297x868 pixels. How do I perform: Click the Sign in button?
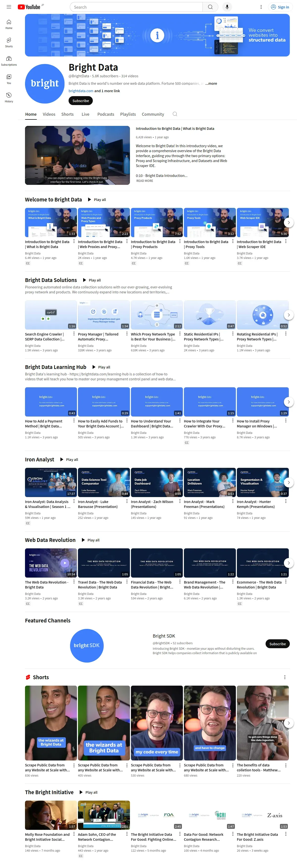(x=280, y=7)
